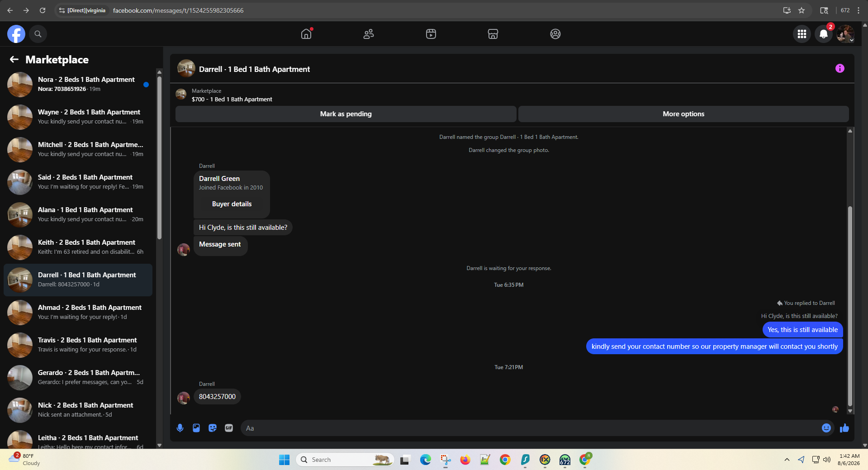
Task: Click the 8043257000 message bubble from Darrell
Action: (x=217, y=397)
